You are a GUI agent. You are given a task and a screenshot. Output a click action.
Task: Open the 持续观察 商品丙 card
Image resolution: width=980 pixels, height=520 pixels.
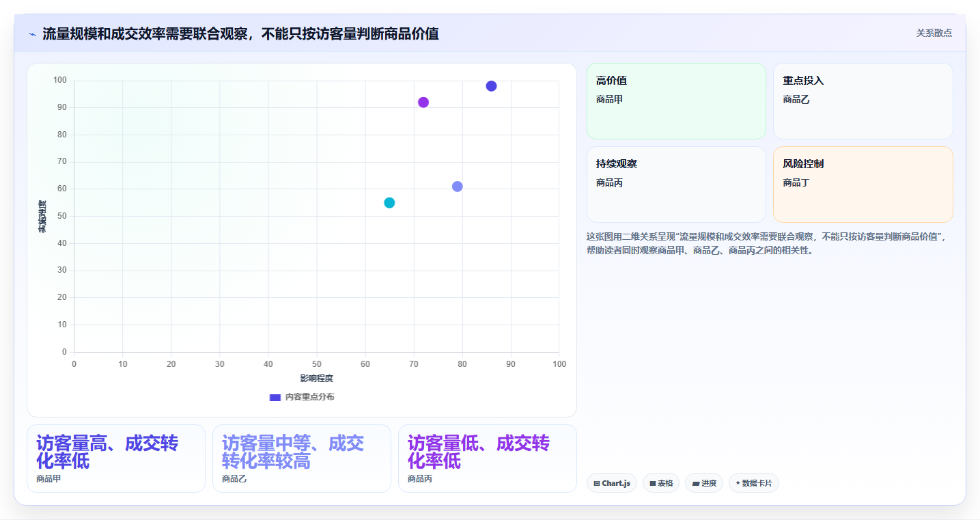coord(676,184)
